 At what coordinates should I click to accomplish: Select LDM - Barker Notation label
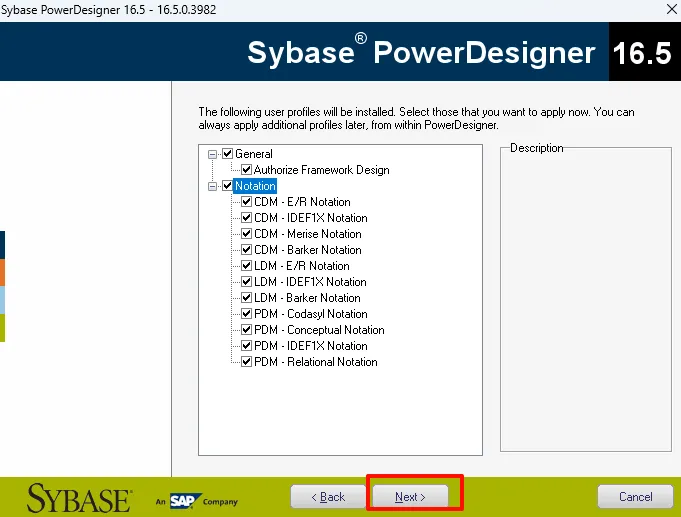pos(307,298)
